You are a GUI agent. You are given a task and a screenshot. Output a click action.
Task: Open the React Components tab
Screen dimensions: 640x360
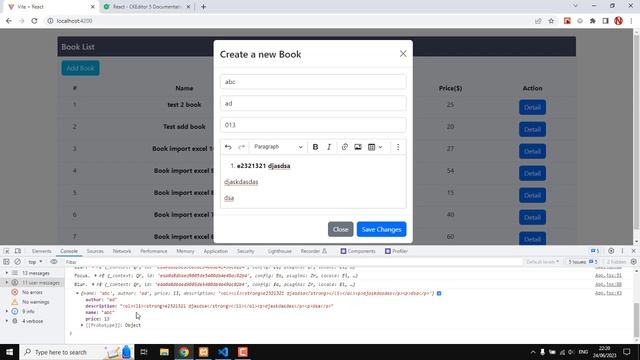[x=358, y=251]
